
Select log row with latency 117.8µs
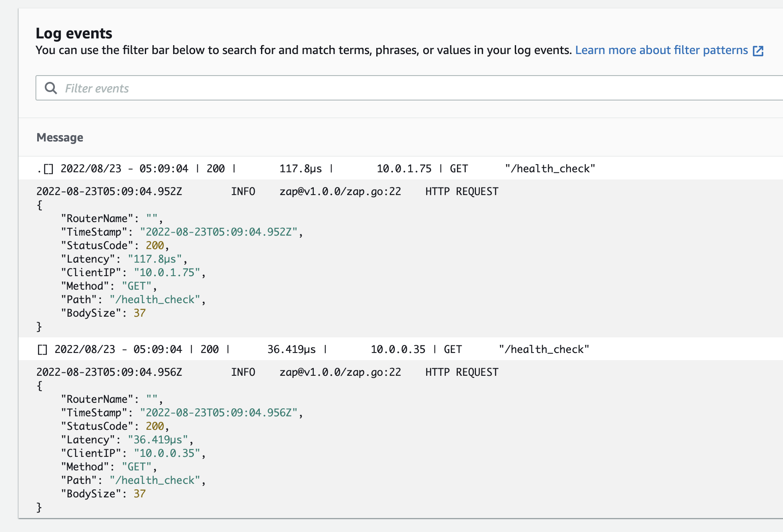tap(401, 168)
